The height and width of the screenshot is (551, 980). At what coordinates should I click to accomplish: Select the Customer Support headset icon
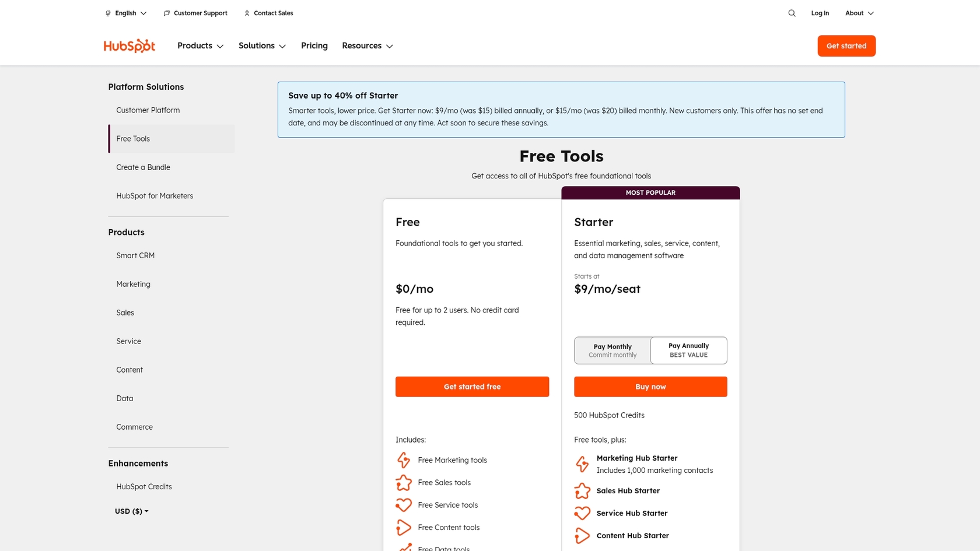pyautogui.click(x=167, y=13)
